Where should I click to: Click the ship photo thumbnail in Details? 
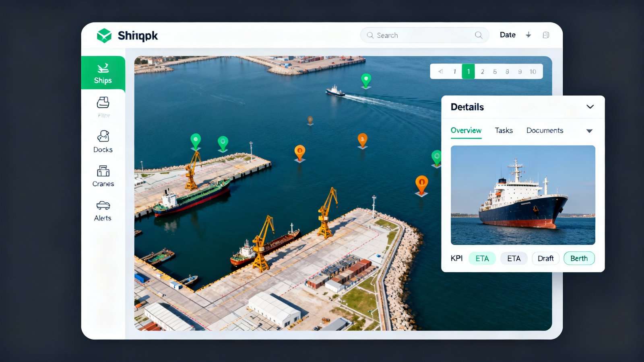coord(522,195)
